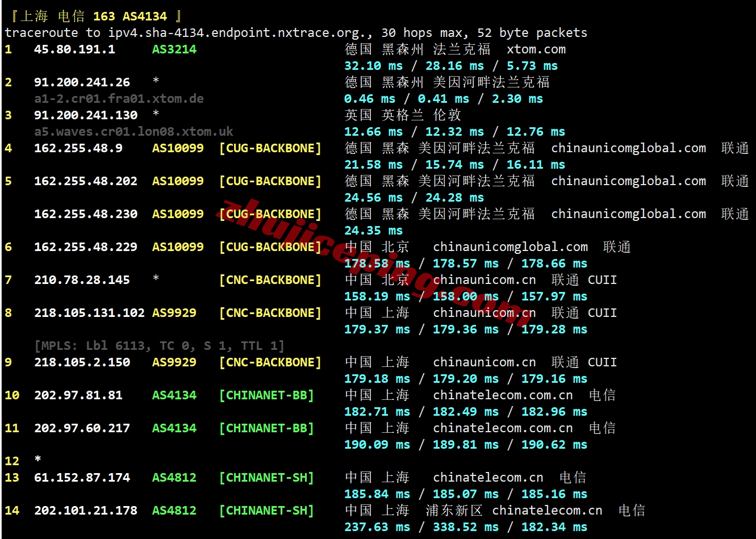Viewport: 756px width, 539px height.
Task: Select latency 158.19 ms on hop 7
Action: (377, 296)
